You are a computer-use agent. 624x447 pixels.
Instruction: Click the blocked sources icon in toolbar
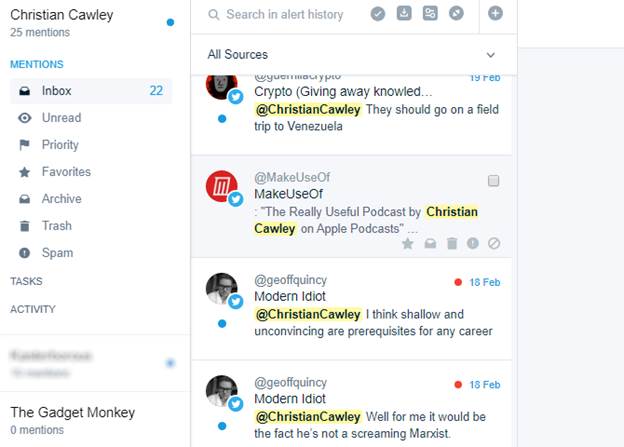pyautogui.click(x=456, y=14)
